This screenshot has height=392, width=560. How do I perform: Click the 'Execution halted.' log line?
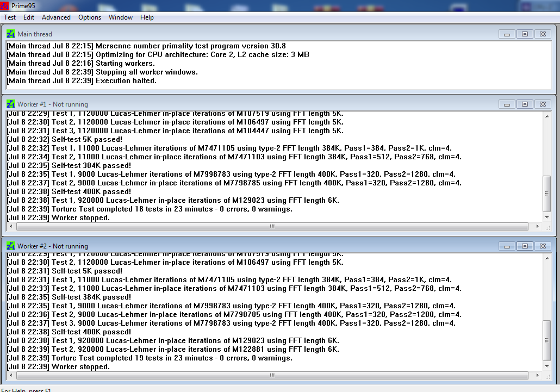point(82,80)
